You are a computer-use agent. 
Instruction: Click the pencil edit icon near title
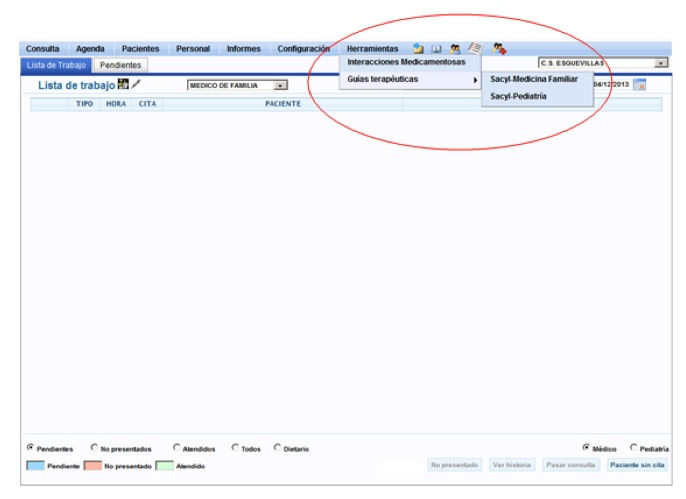(137, 85)
